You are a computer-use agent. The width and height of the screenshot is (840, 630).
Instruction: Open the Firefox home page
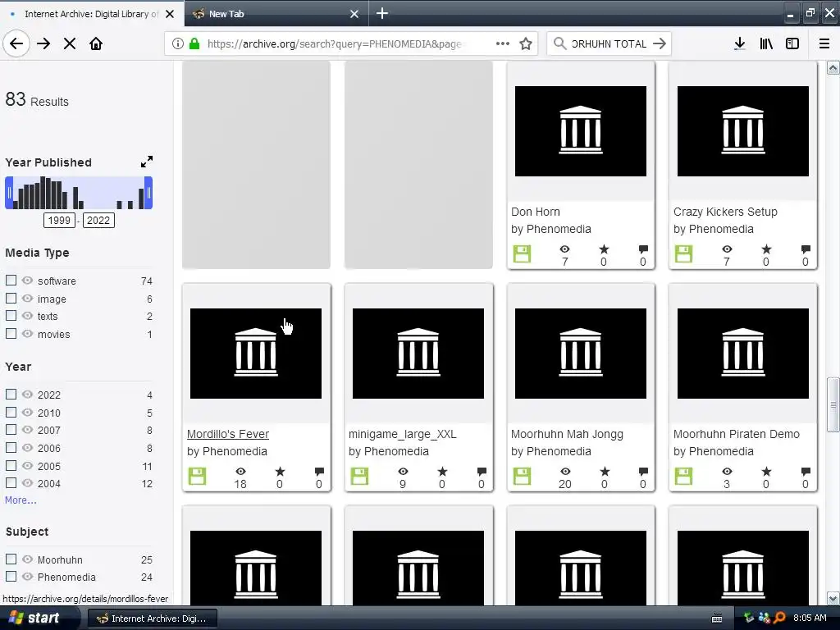[96, 43]
